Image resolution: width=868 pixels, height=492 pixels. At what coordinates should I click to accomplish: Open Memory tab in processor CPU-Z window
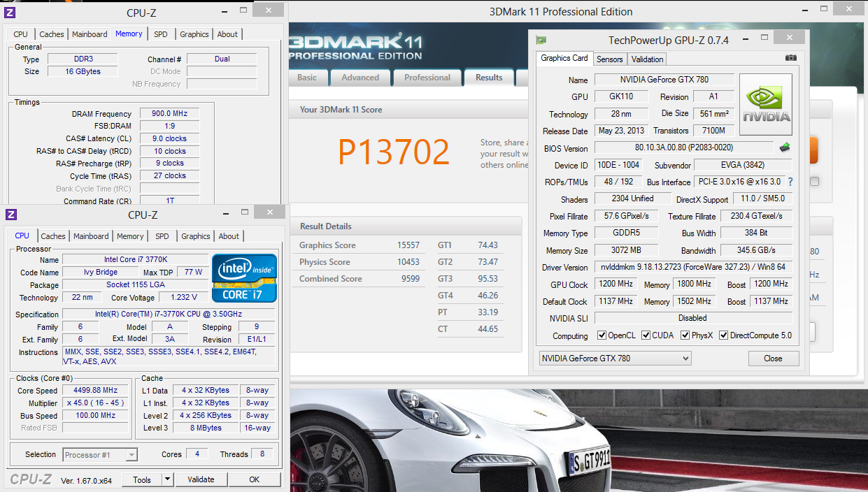(130, 236)
